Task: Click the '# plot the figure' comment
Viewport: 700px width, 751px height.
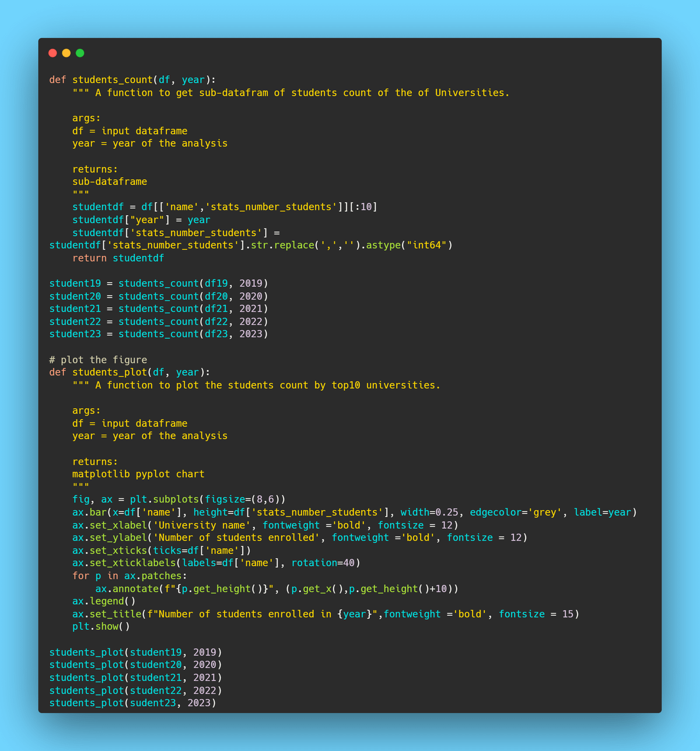Action: tap(98, 360)
